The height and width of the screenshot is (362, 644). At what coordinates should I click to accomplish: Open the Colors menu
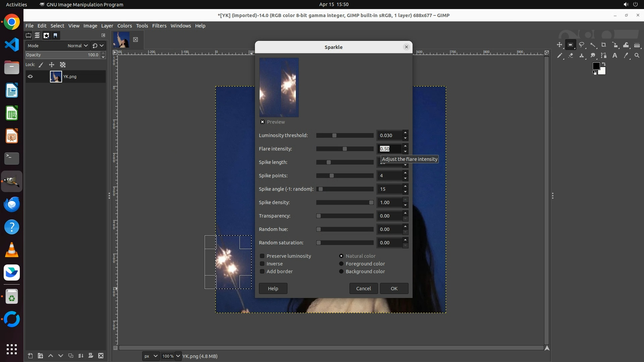point(124,26)
